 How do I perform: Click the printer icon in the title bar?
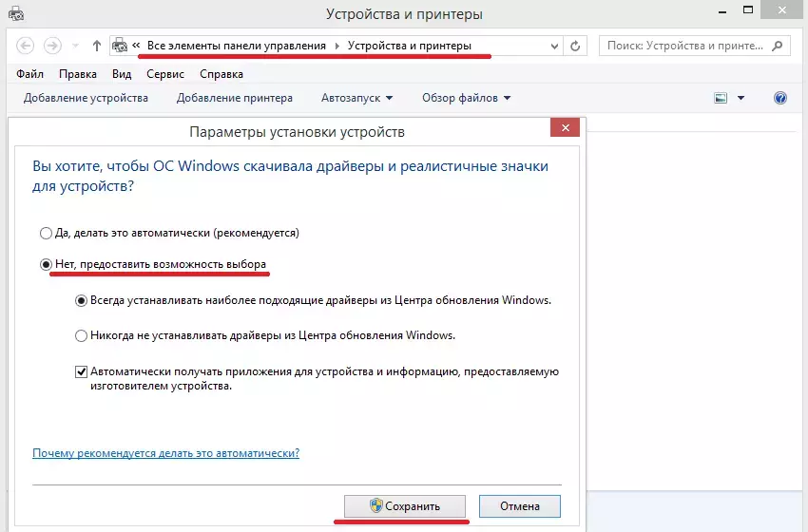16,14
